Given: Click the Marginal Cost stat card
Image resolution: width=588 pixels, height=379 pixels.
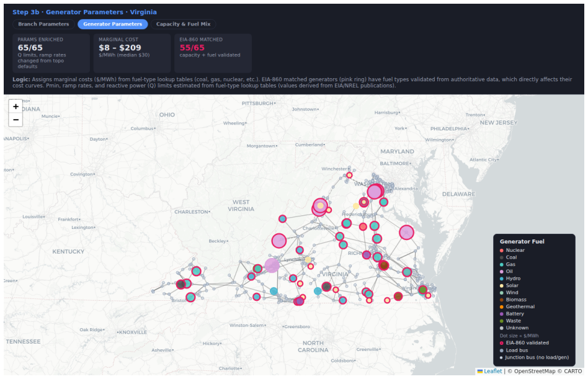Looking at the screenshot, I should pyautogui.click(x=132, y=53).
